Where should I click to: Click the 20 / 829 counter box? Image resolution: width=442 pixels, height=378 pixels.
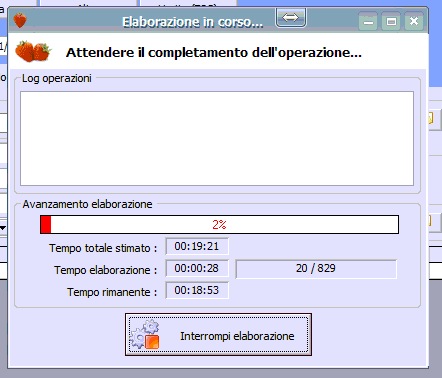coord(316,269)
